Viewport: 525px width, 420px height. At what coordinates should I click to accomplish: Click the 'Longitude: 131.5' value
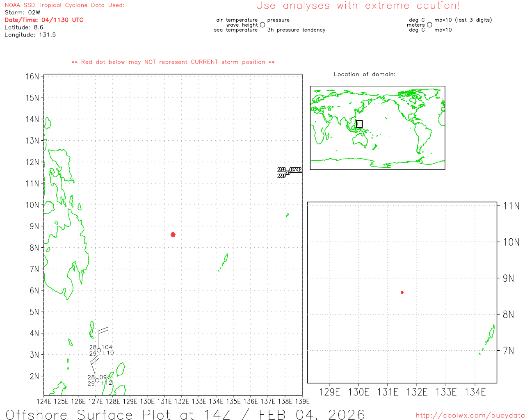pos(30,35)
